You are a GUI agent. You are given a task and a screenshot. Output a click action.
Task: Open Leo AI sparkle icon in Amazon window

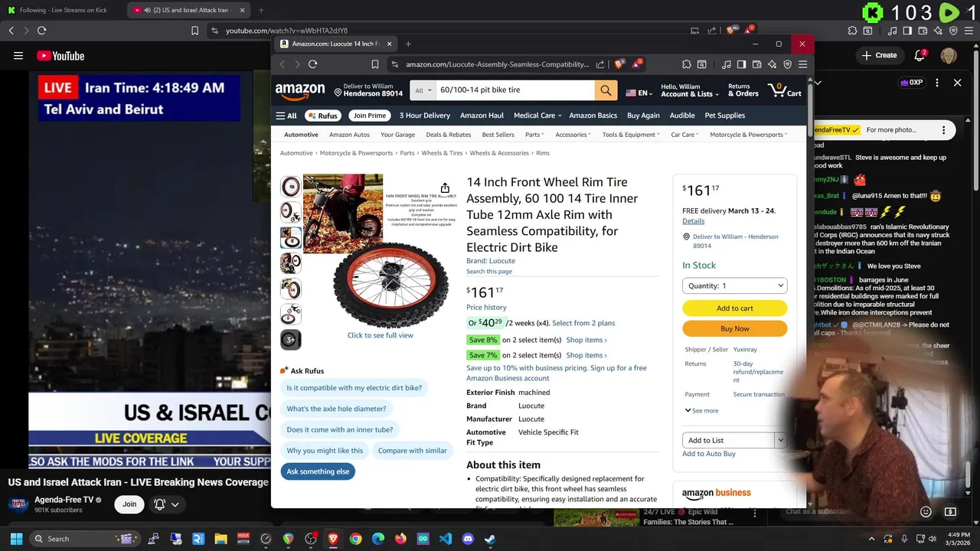772,64
